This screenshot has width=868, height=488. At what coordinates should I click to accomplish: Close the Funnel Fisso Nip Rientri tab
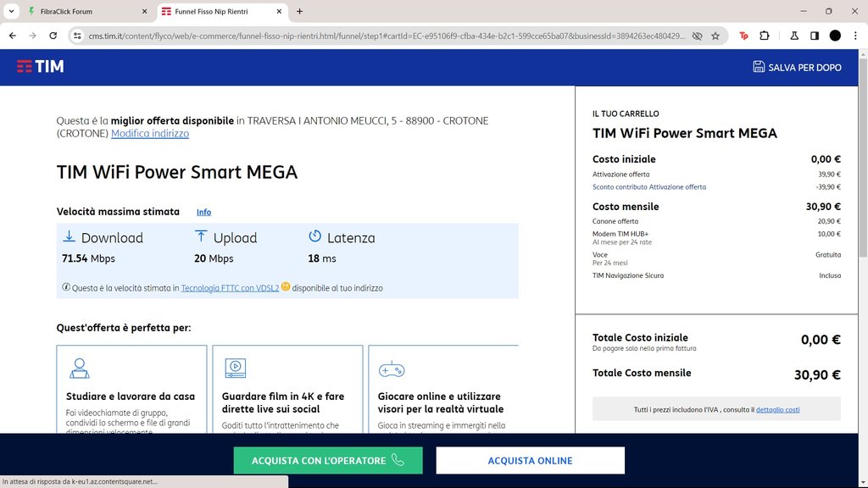(279, 11)
